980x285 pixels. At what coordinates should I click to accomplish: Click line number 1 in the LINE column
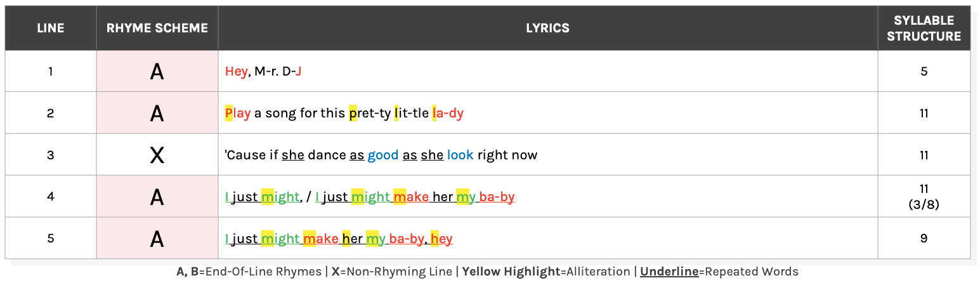(x=51, y=71)
